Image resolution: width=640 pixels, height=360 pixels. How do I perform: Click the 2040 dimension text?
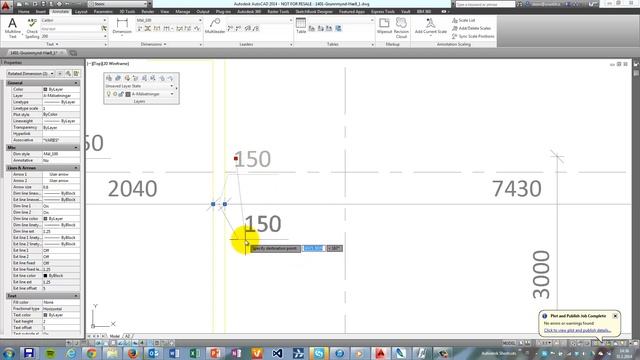coord(133,189)
